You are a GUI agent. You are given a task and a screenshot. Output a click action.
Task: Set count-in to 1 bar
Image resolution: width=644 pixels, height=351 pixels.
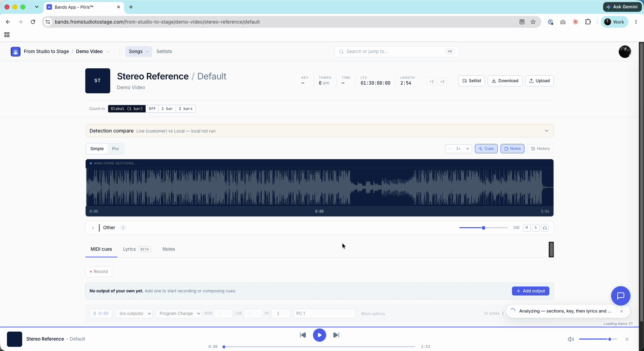(167, 109)
